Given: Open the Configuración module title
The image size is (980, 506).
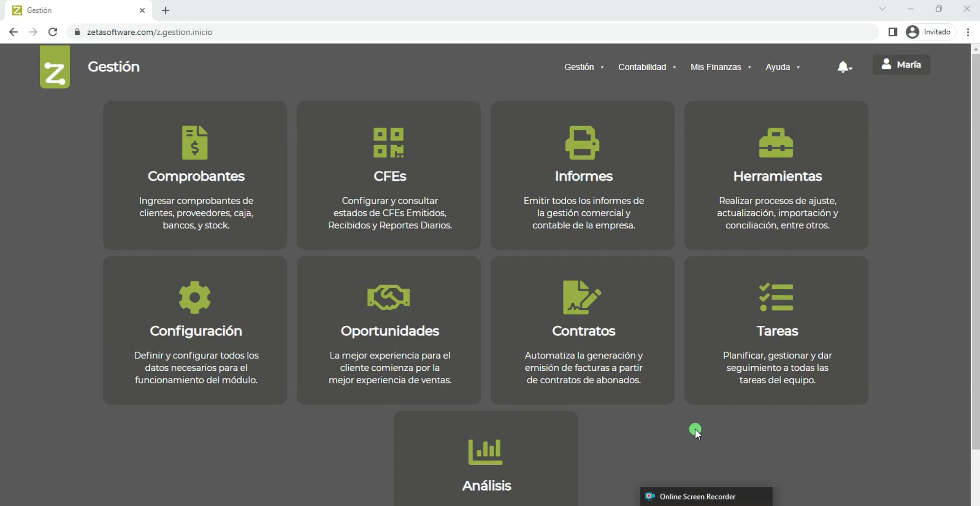Looking at the screenshot, I should click(196, 331).
